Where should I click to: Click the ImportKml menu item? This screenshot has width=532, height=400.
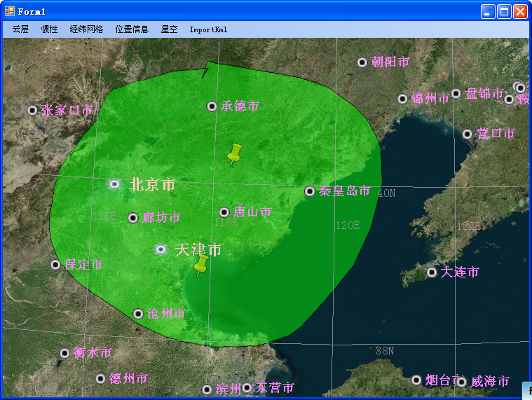pos(208,29)
